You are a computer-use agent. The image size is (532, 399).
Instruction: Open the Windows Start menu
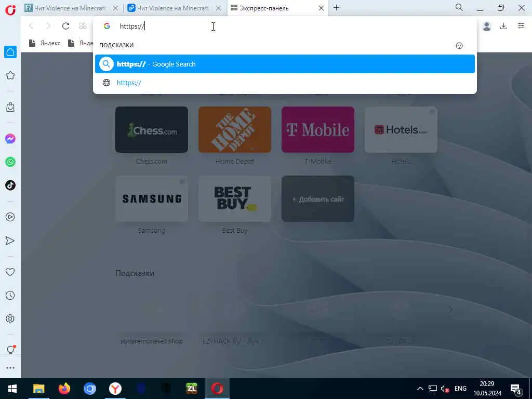point(12,389)
